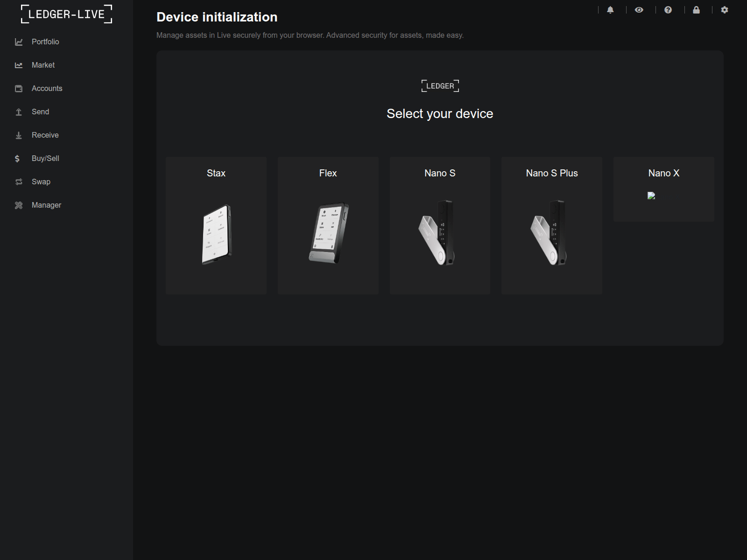This screenshot has height=560, width=747.
Task: Click the Swap arrows icon
Action: tap(19, 182)
